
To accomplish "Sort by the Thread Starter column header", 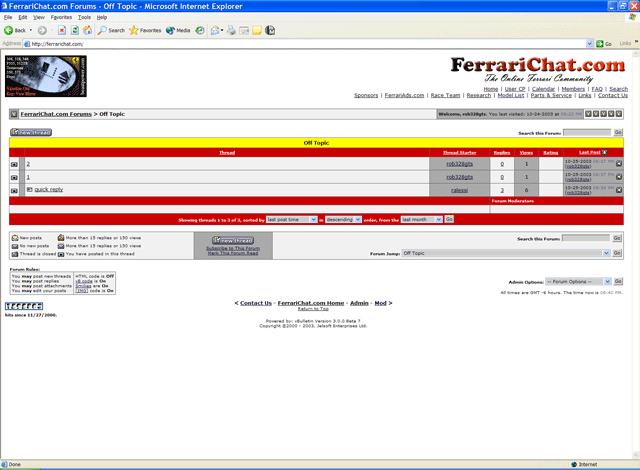I will [460, 153].
